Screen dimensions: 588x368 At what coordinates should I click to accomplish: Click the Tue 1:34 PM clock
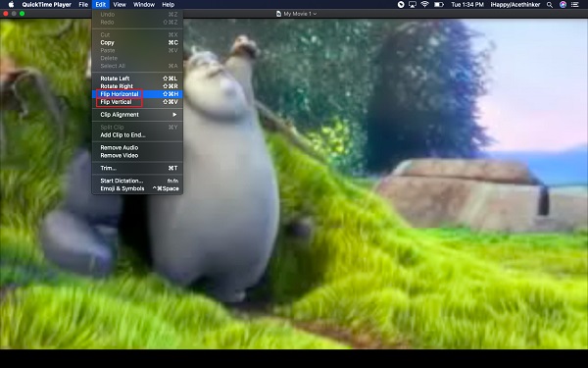click(x=467, y=5)
